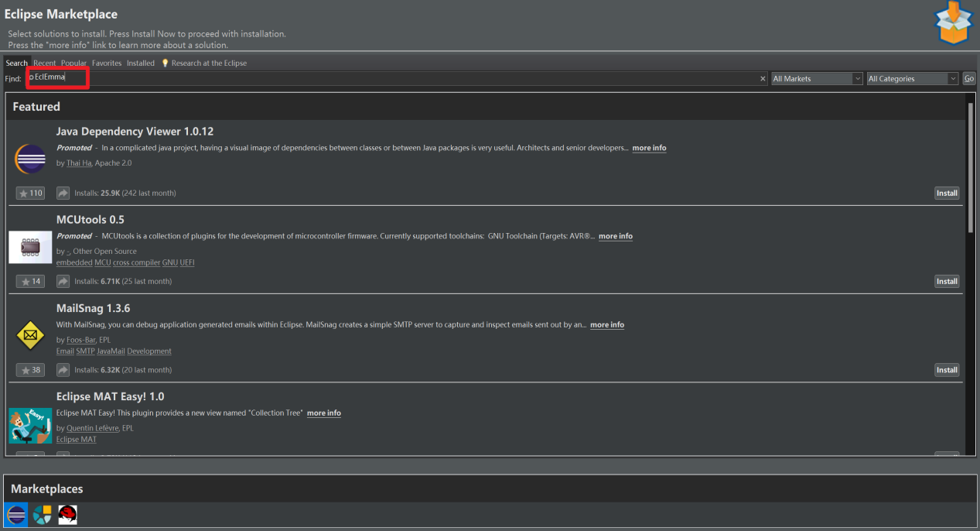Share Java Dependency Viewer via arrow icon
This screenshot has width=980, height=531.
[x=63, y=194]
